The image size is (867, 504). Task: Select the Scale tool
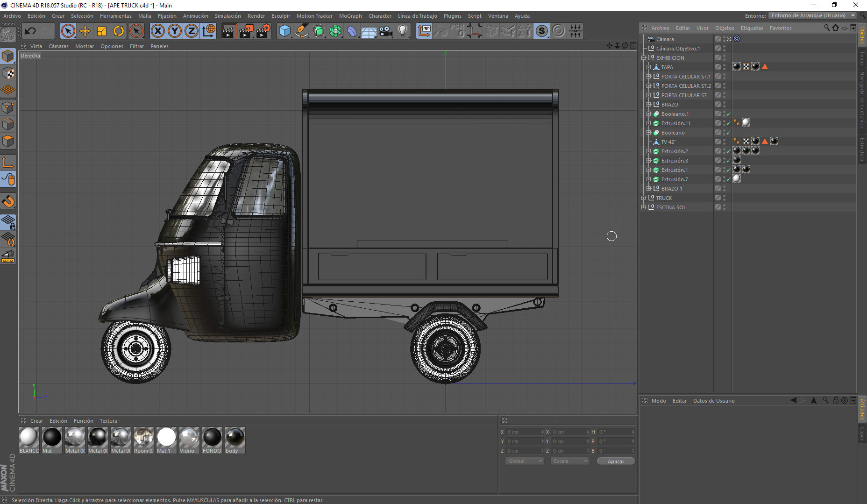coord(102,31)
